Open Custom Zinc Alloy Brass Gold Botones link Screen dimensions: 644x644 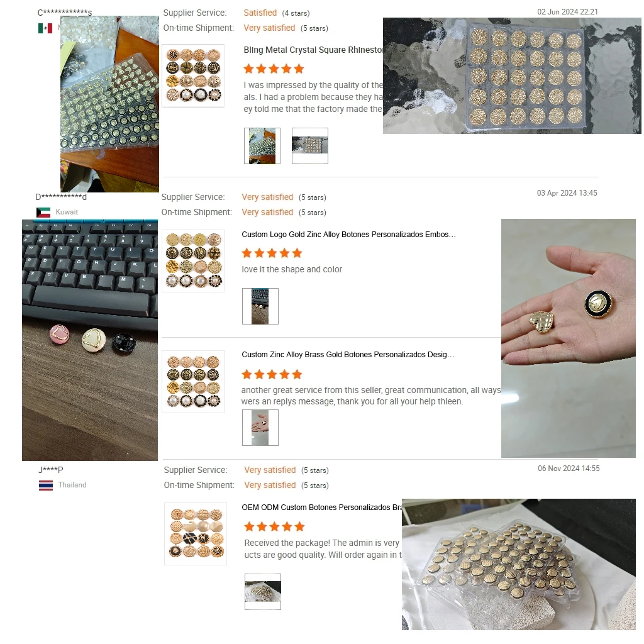pyautogui.click(x=348, y=355)
